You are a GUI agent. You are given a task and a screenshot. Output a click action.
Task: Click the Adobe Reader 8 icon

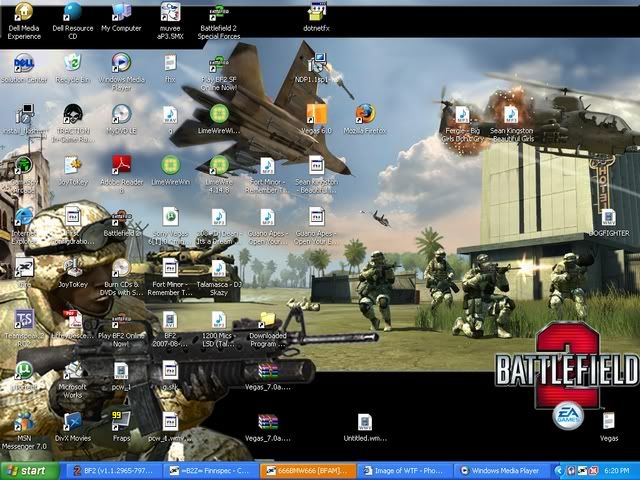pyautogui.click(x=122, y=175)
